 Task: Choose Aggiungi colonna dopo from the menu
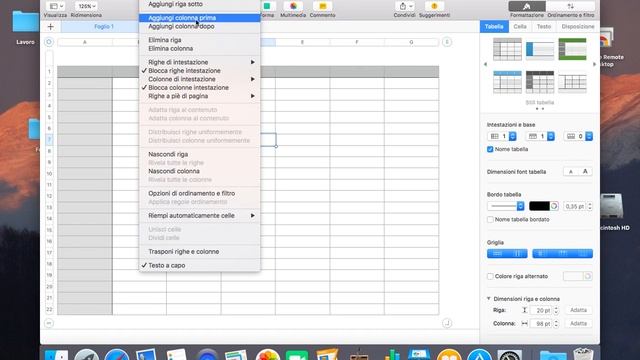click(x=199, y=26)
